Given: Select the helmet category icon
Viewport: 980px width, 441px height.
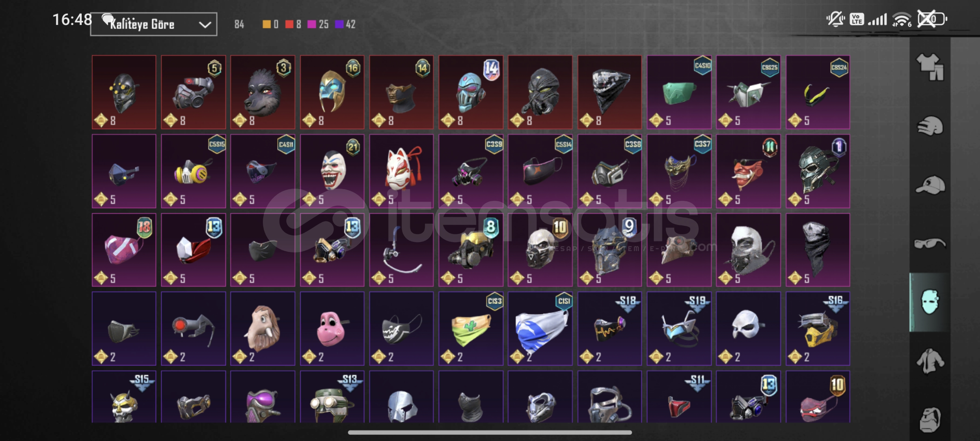Looking at the screenshot, I should [x=930, y=126].
